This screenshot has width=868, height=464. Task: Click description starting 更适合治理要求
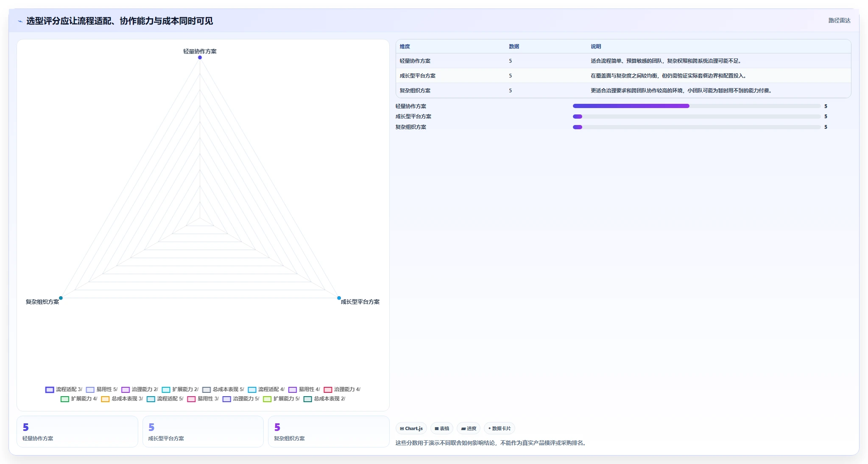pyautogui.click(x=681, y=91)
